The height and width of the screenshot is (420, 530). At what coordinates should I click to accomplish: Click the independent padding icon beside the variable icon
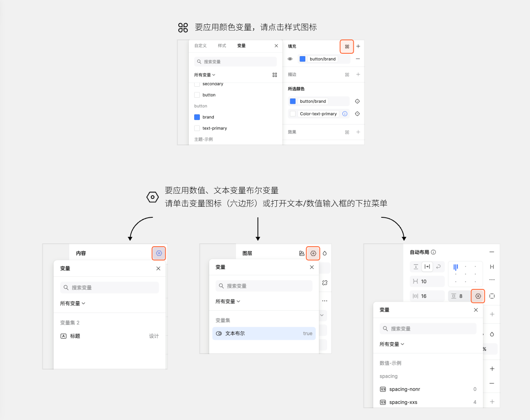[492, 296]
